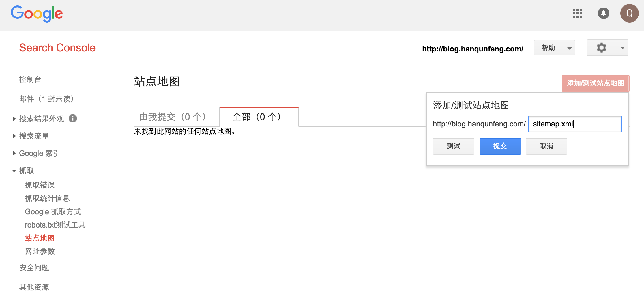Click the 抓取 sidebar label
The width and height of the screenshot is (644, 298).
pyautogui.click(x=27, y=171)
